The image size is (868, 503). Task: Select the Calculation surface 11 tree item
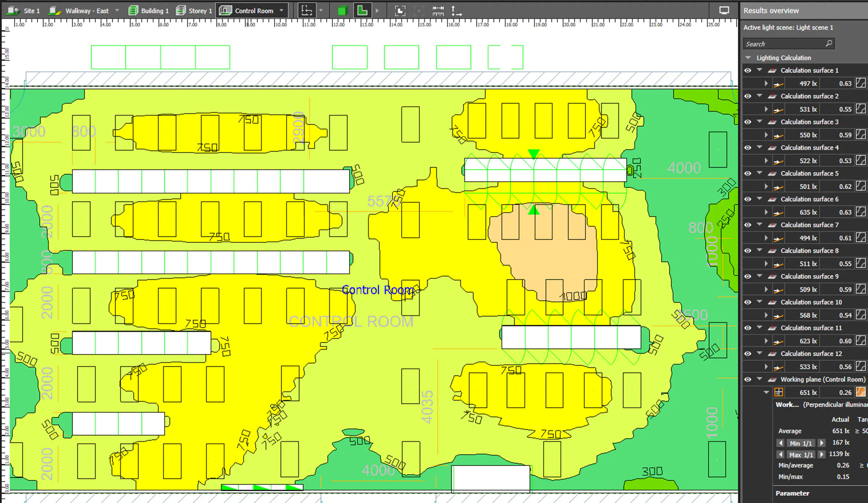811,328
